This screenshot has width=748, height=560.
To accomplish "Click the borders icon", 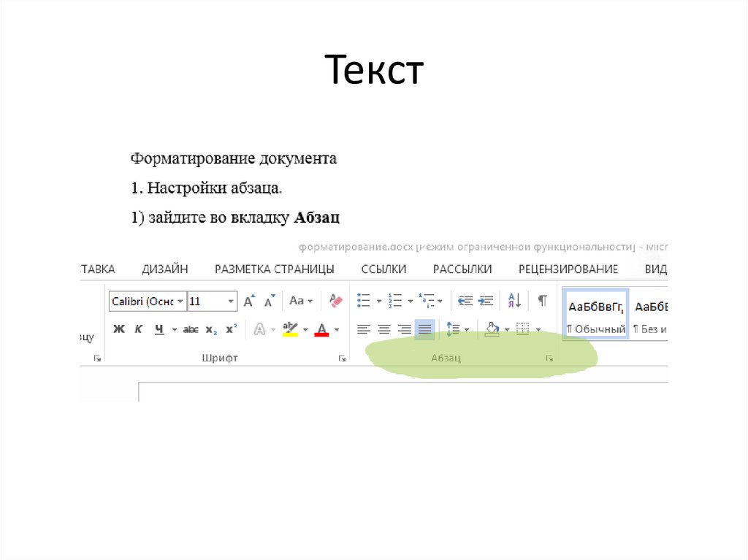I will click(x=523, y=329).
